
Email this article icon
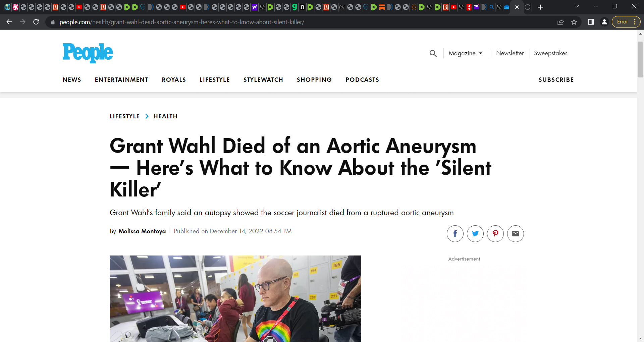516,234
